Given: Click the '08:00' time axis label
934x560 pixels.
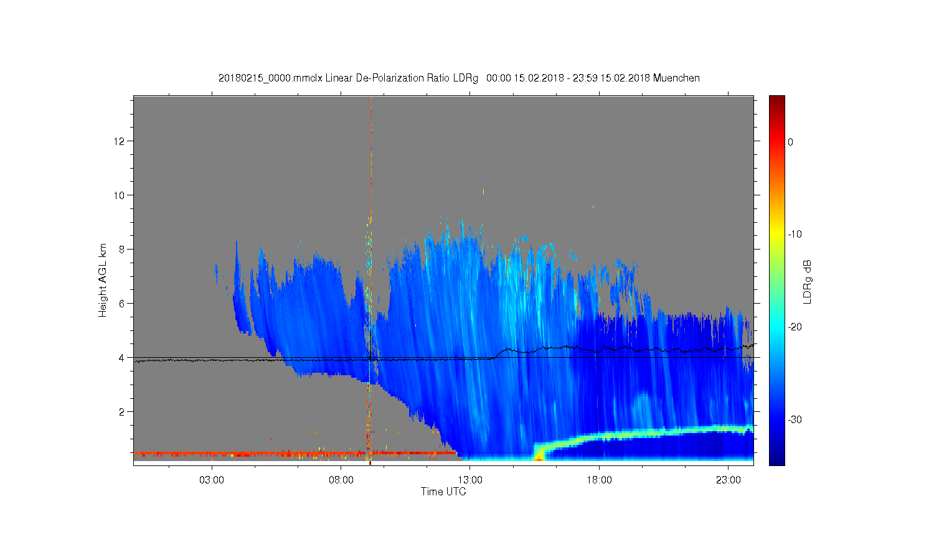Looking at the screenshot, I should [x=341, y=480].
